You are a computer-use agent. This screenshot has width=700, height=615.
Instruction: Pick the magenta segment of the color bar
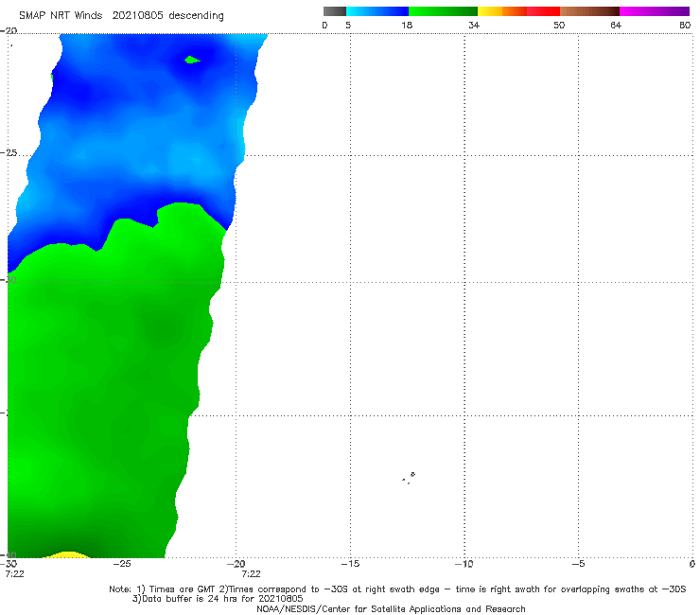[655, 11]
